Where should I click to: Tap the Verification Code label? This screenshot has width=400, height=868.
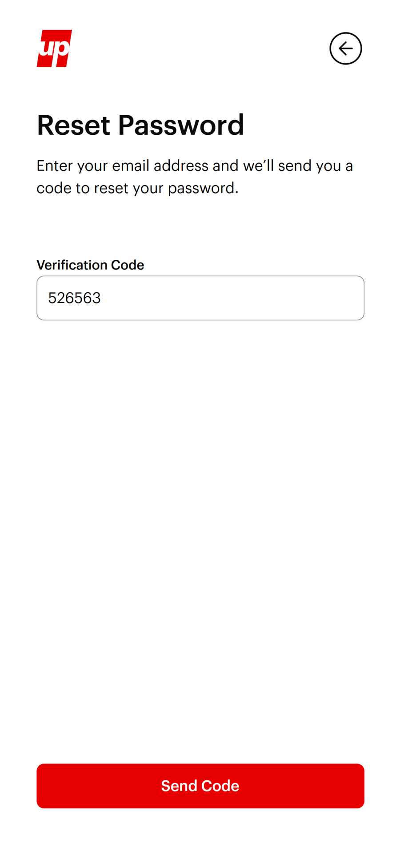(x=90, y=265)
